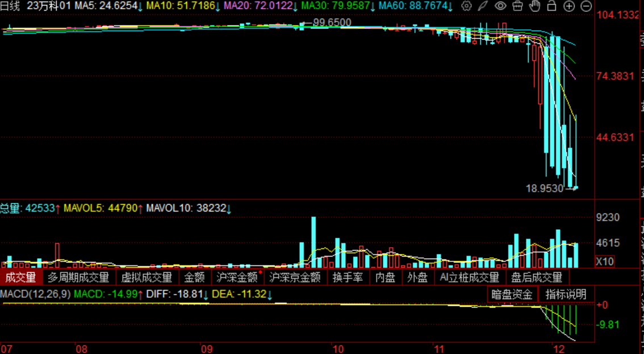
Task: Click the 10 month timeline marker
Action: 338,349
